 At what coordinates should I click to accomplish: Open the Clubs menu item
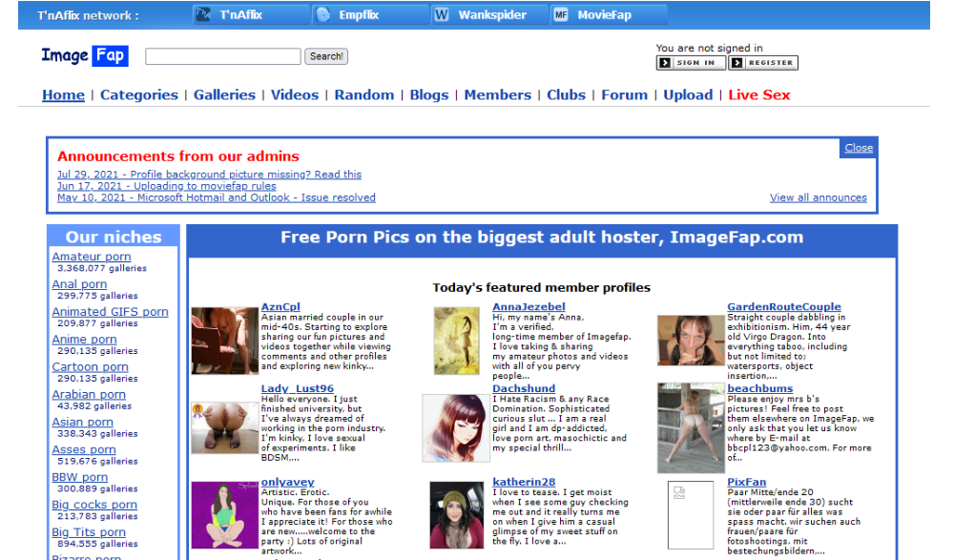pyautogui.click(x=567, y=95)
